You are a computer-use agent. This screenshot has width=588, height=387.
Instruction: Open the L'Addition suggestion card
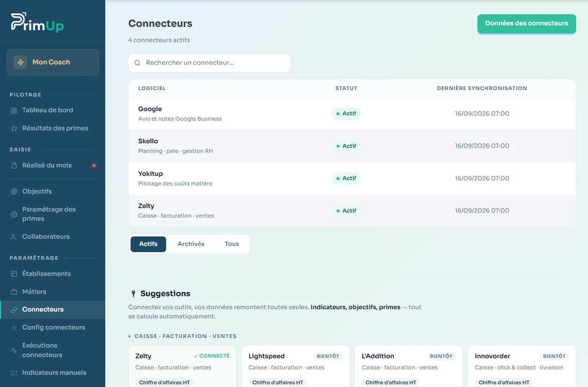click(x=408, y=366)
